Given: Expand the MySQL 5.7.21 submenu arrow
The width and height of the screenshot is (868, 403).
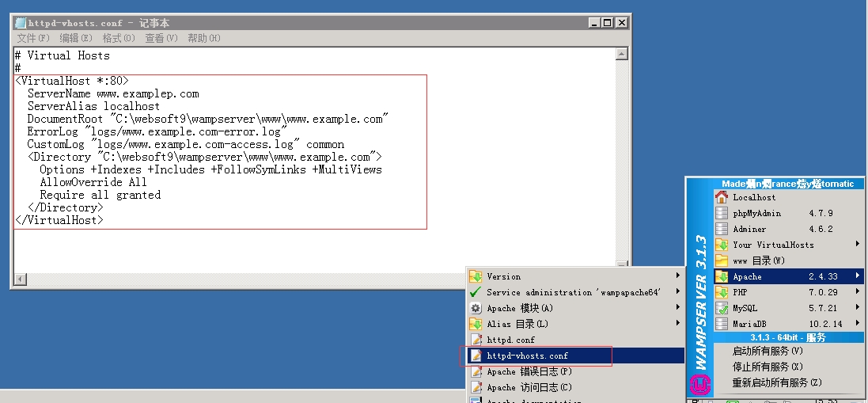Looking at the screenshot, I should (858, 308).
